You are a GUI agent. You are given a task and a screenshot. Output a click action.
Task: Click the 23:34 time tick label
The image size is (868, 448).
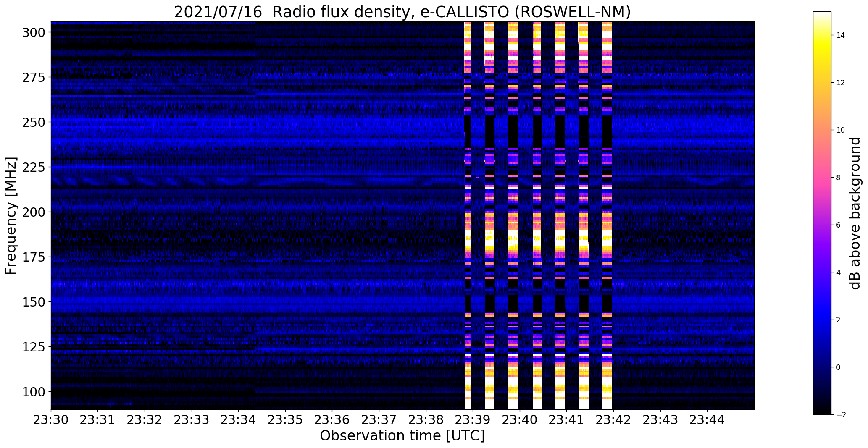239,420
